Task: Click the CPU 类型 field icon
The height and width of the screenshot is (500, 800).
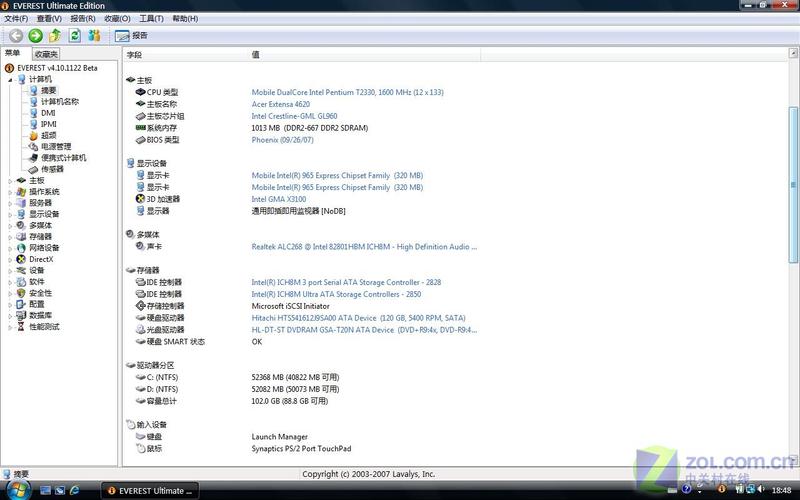Action: point(141,92)
